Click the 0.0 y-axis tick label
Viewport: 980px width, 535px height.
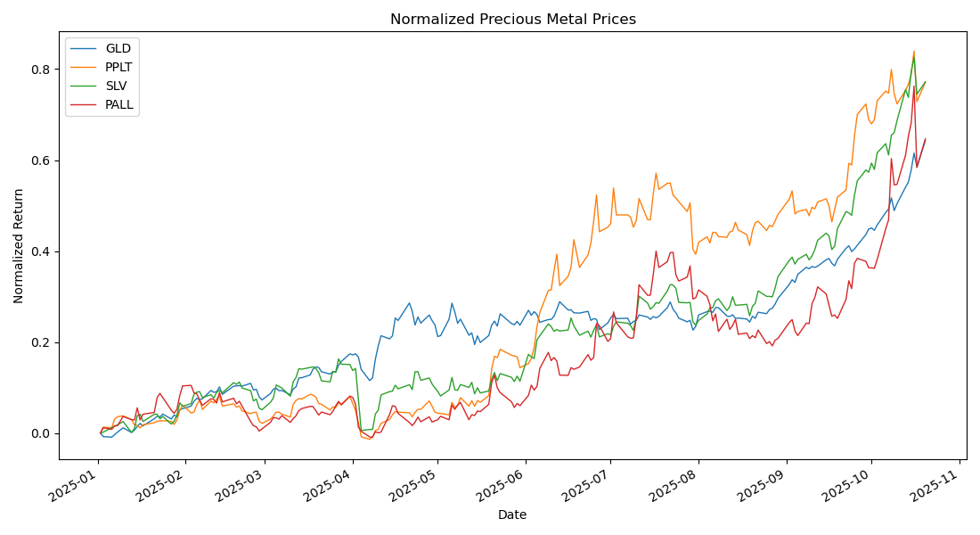pyautogui.click(x=42, y=434)
